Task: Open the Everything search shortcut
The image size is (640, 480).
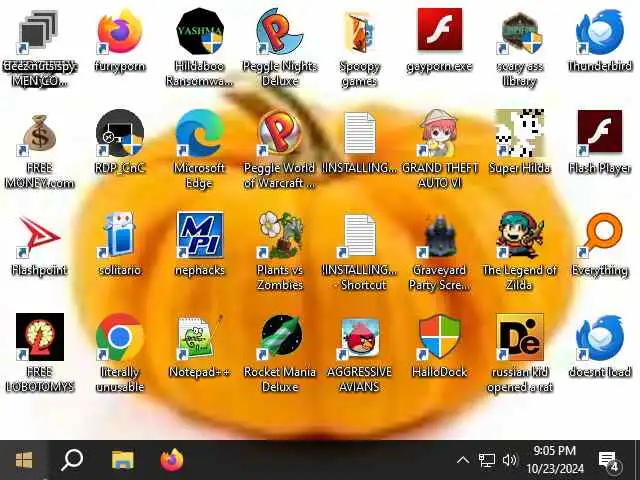Action: (x=600, y=235)
